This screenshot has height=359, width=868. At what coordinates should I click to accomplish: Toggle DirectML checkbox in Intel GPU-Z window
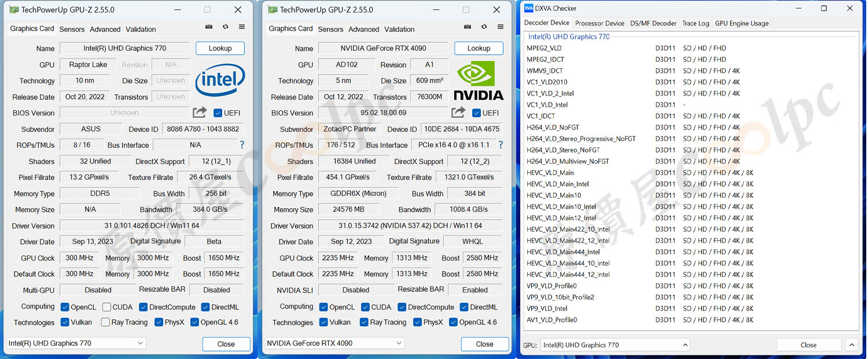coord(206,307)
